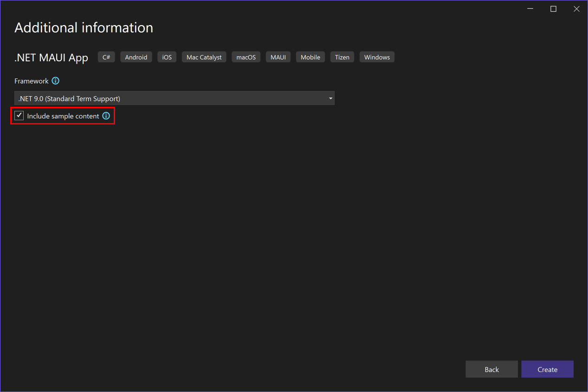588x392 pixels.
Task: Go back to the previous step
Action: (491, 369)
